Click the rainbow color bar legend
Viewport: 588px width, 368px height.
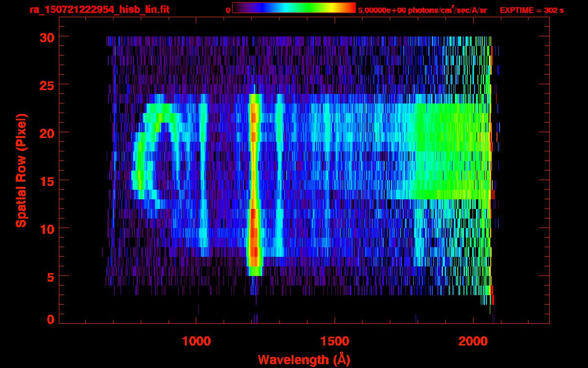(294, 8)
